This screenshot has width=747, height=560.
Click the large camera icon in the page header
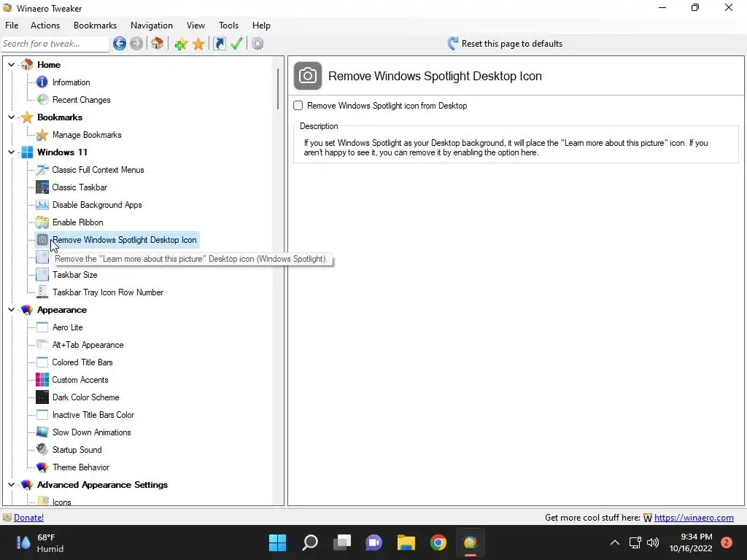(308, 76)
